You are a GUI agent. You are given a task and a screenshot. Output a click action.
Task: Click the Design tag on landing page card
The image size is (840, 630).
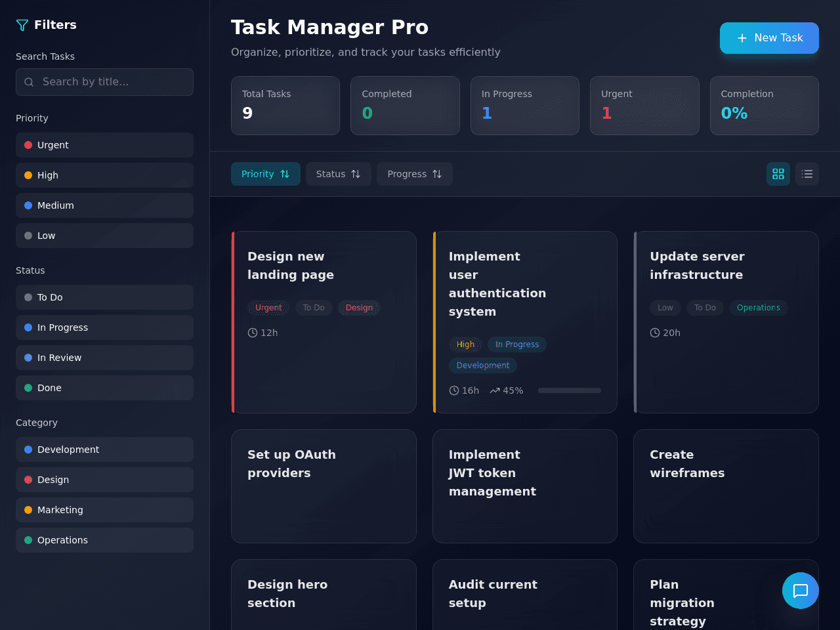[x=359, y=308]
